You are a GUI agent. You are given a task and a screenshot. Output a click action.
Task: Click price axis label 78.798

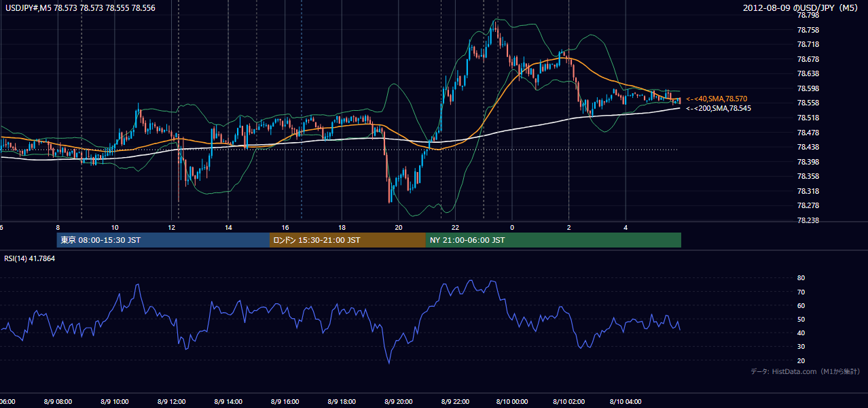click(x=808, y=15)
